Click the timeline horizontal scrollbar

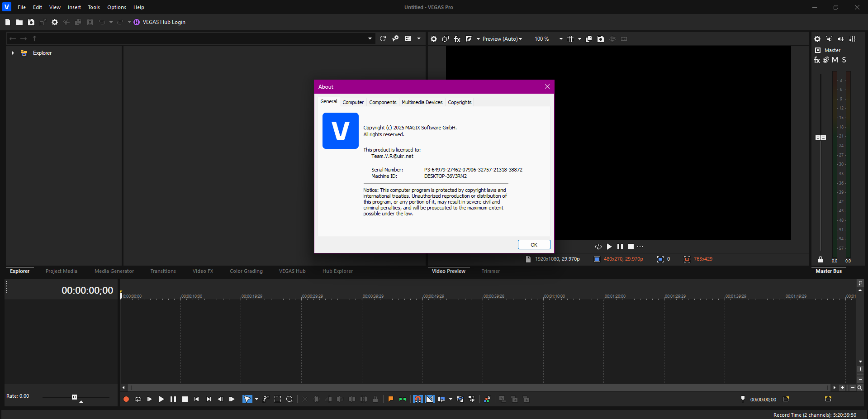tap(479, 388)
